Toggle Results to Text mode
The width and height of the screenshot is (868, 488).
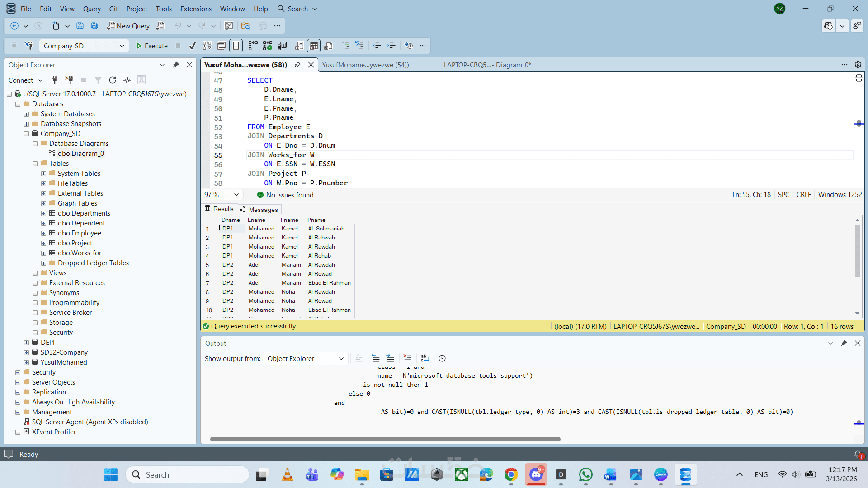point(299,46)
